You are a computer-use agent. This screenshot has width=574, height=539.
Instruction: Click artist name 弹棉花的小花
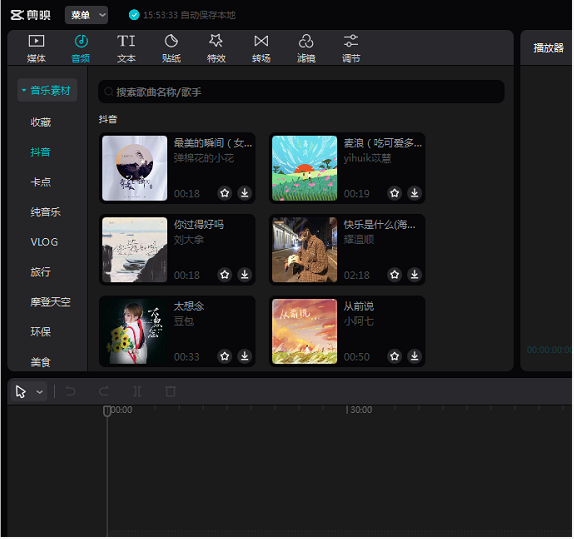[204, 158]
